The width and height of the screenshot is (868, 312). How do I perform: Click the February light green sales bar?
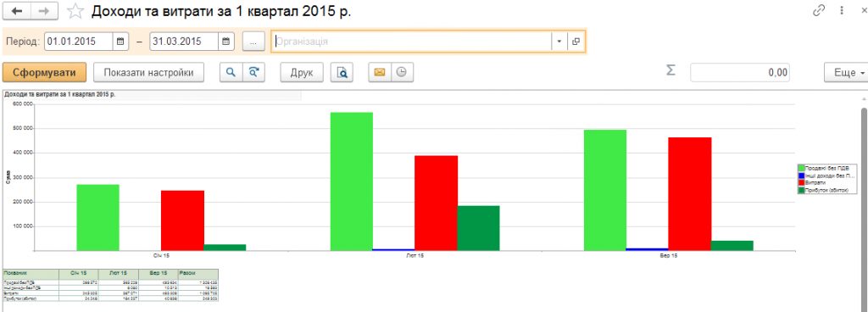coord(352,181)
